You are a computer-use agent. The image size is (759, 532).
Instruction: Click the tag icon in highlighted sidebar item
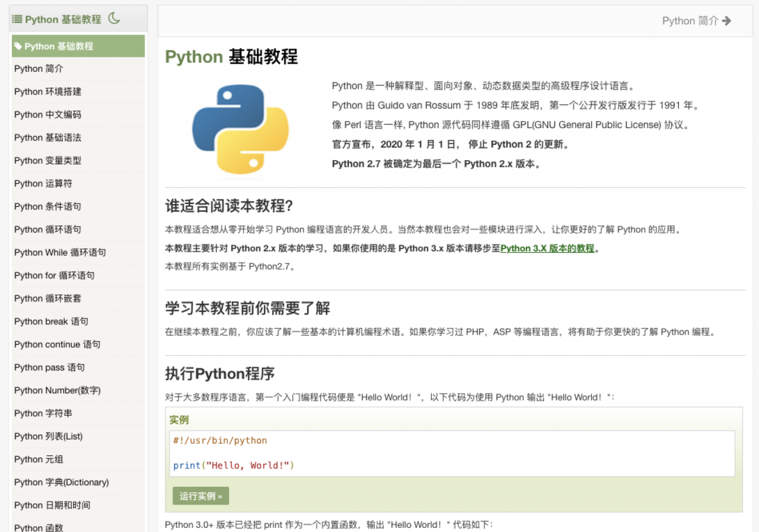click(x=18, y=46)
